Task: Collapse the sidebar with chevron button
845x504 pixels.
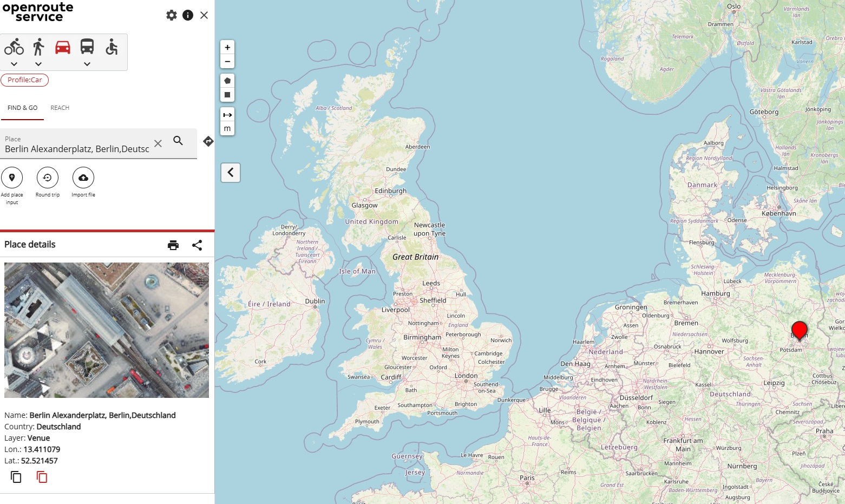Action: (231, 173)
